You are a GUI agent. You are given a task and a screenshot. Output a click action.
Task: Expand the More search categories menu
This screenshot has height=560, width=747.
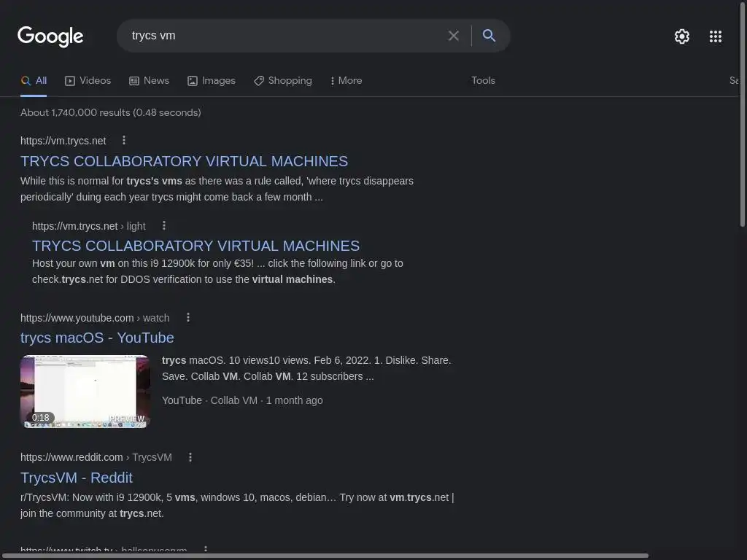[x=347, y=81]
